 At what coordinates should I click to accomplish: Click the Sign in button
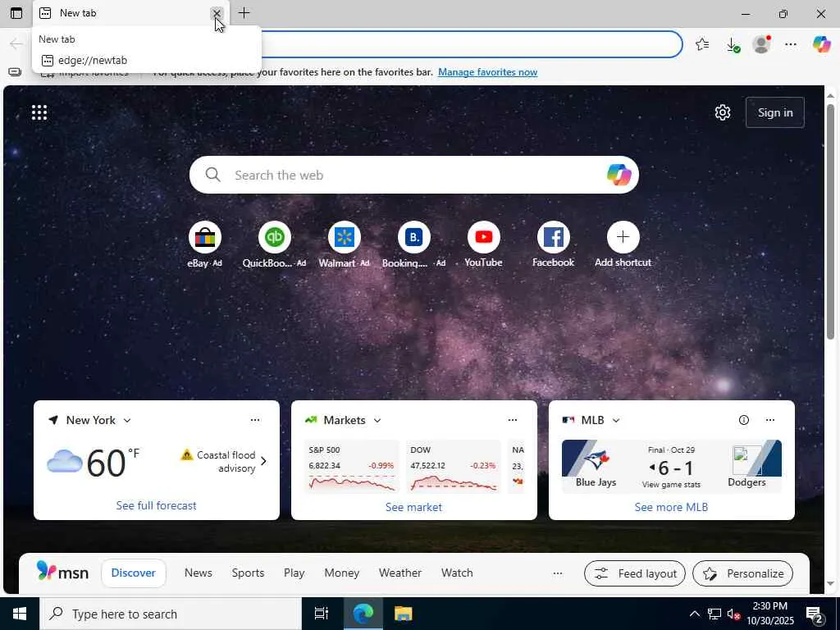click(774, 112)
